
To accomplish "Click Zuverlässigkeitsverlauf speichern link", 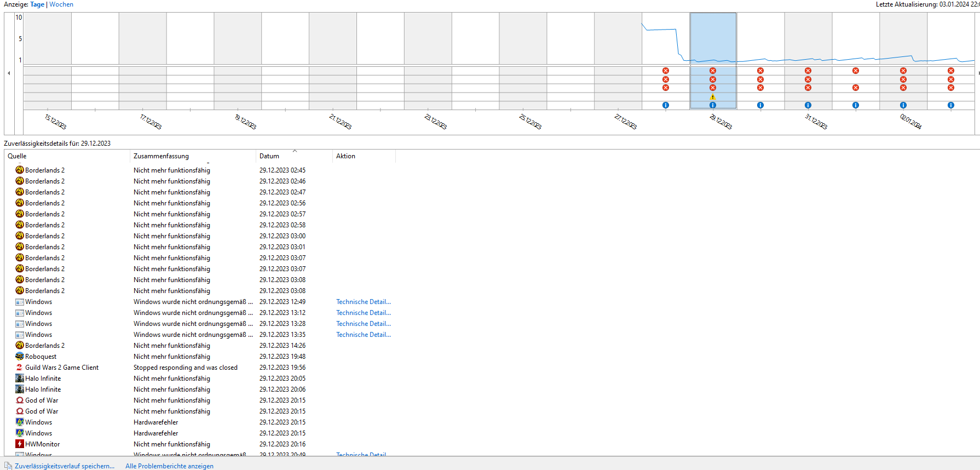I will click(65, 466).
